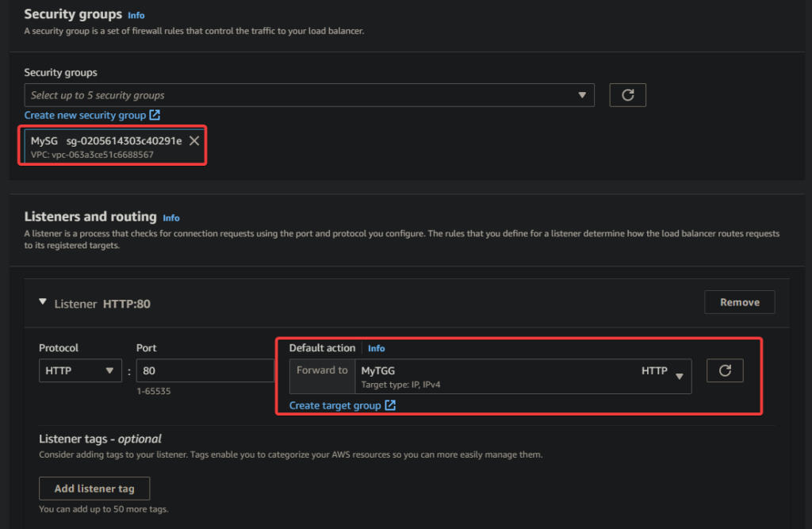Click the Forward to action label

pyautogui.click(x=322, y=370)
